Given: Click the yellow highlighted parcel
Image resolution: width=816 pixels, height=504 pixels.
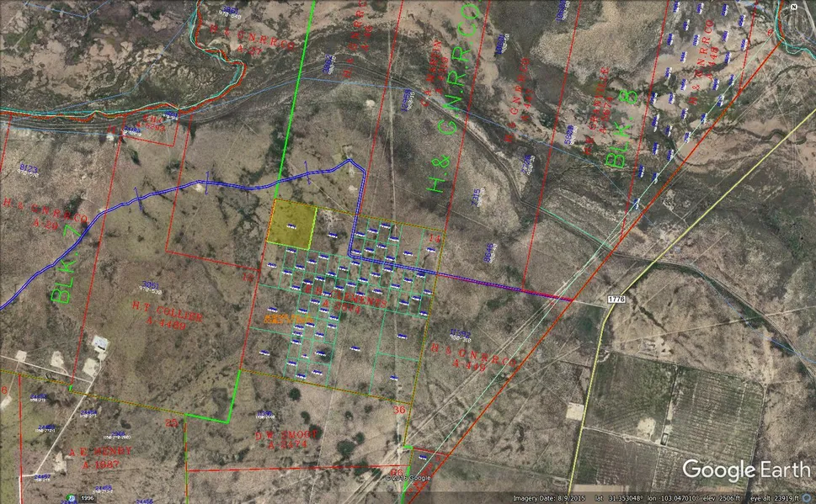Looking at the screenshot, I should (x=291, y=222).
